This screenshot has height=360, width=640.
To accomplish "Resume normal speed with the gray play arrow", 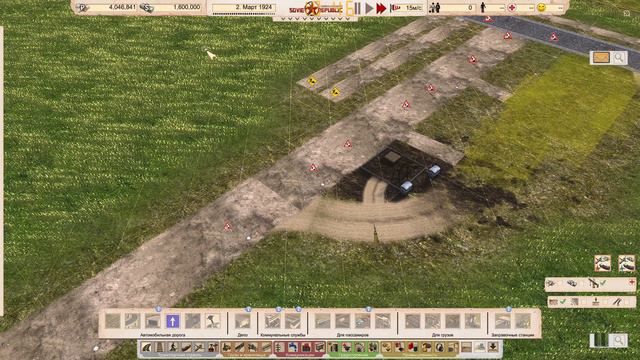I will (369, 8).
